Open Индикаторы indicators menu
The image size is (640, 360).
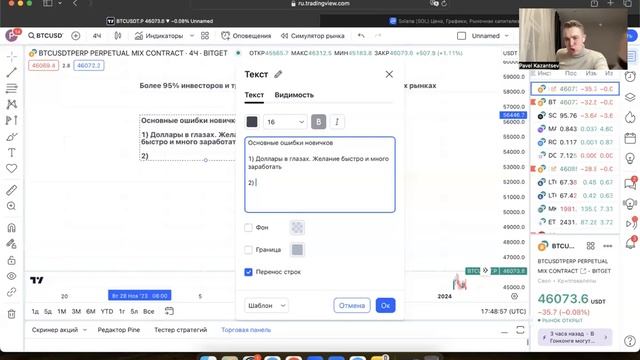(159, 36)
